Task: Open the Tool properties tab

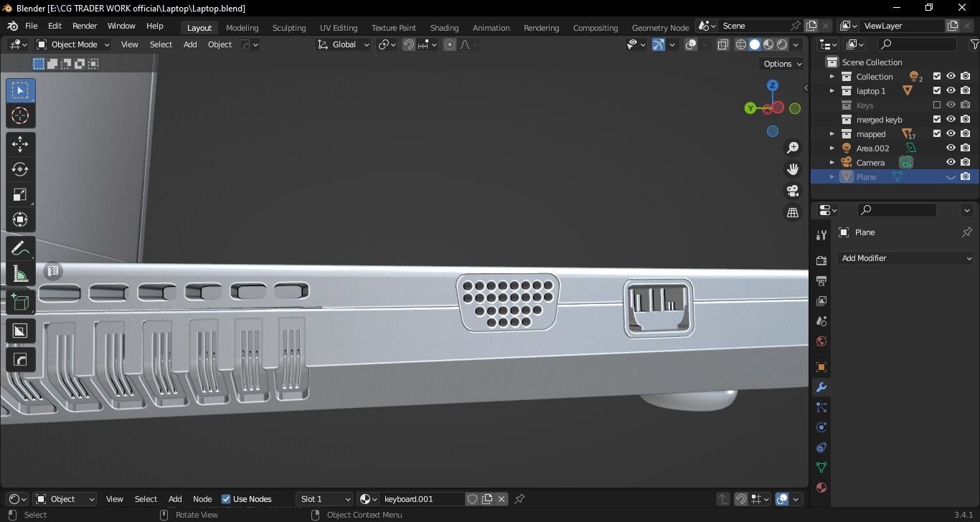Action: click(821, 235)
